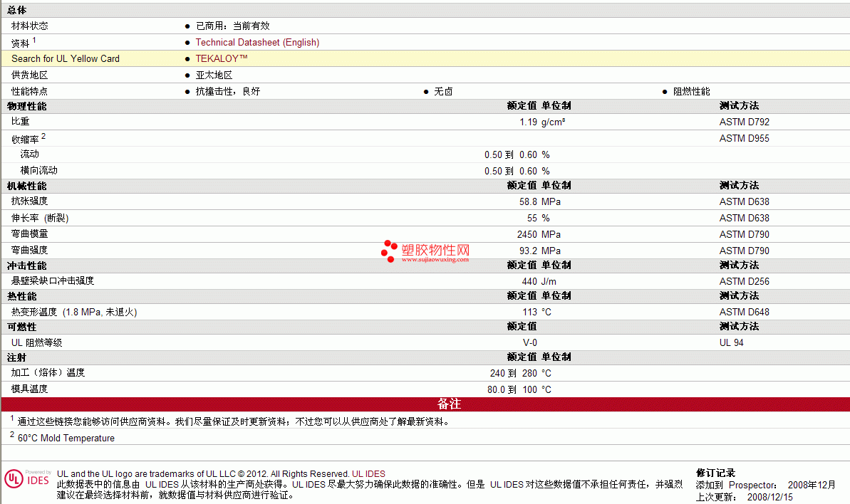Select the 2450 flexural modulus value
This screenshot has width=850, height=504.
pos(527,234)
